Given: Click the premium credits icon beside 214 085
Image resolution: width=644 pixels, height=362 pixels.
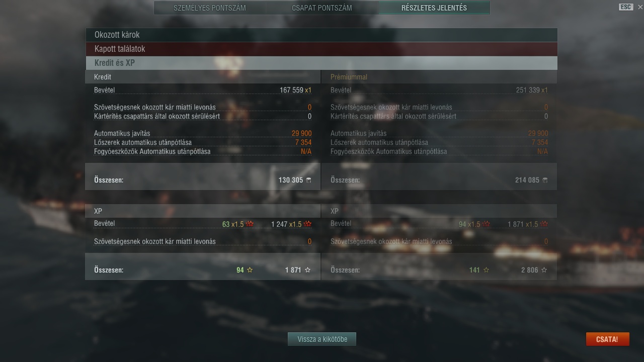Looking at the screenshot, I should pyautogui.click(x=545, y=180).
